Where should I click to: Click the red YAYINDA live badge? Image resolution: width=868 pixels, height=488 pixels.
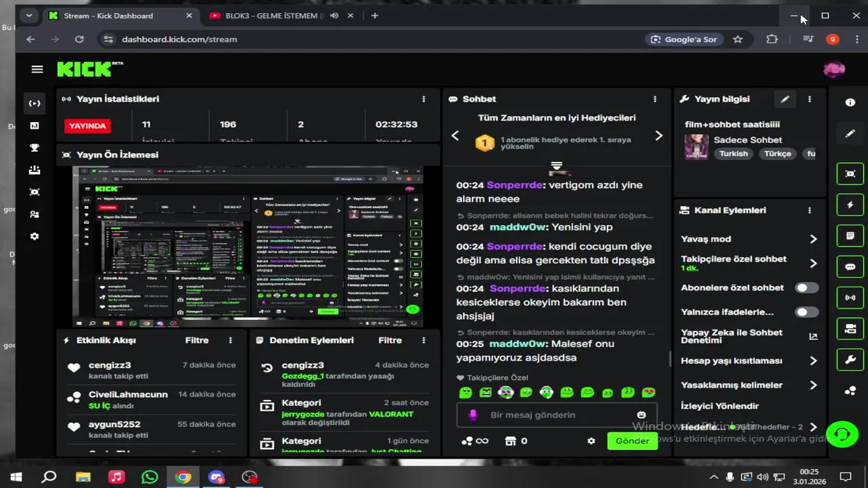point(87,125)
